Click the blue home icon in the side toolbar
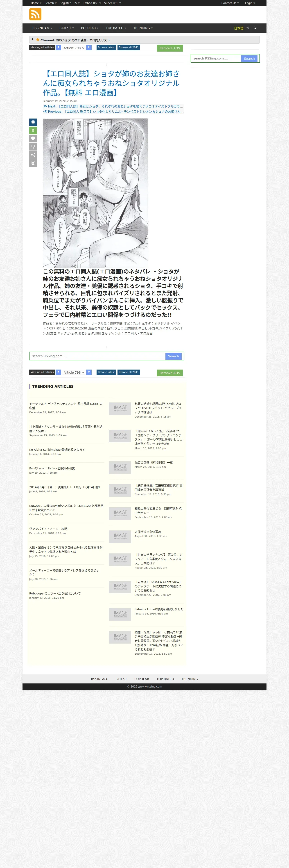Viewport: 289px width, 868px height. coord(33,122)
